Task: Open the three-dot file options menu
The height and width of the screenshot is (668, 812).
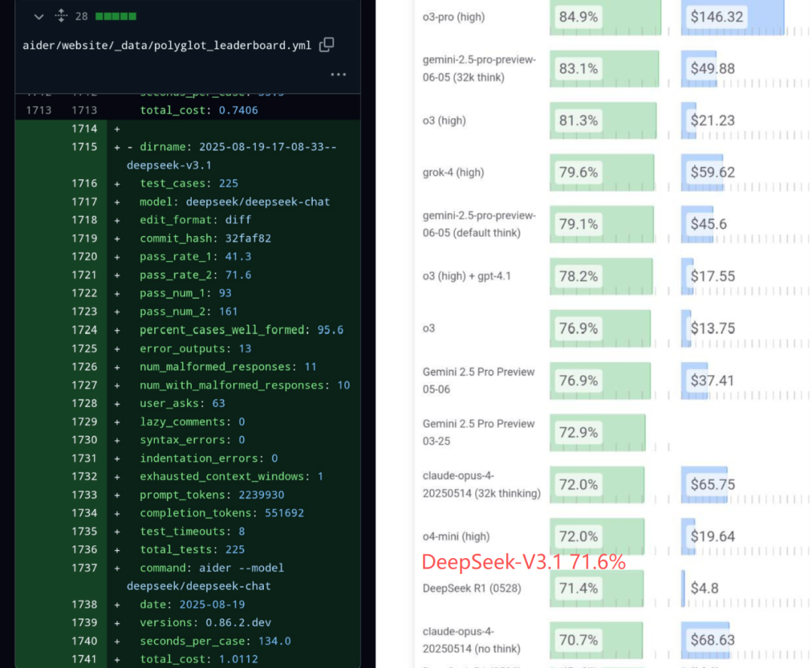Action: pos(338,74)
